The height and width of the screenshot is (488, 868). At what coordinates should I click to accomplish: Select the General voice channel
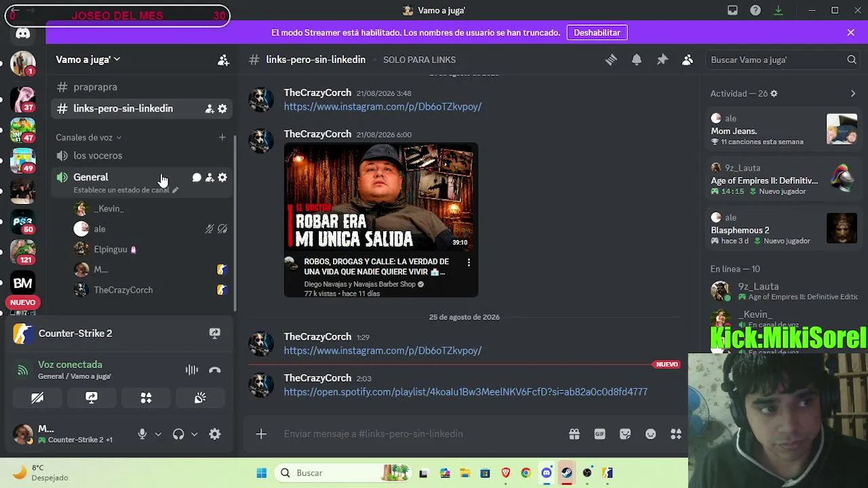(91, 178)
